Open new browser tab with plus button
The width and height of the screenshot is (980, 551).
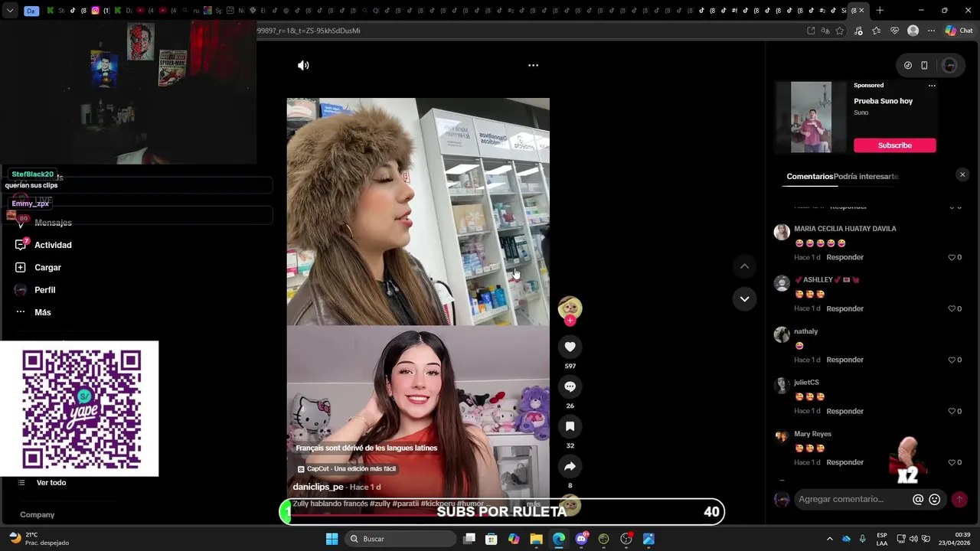(880, 11)
